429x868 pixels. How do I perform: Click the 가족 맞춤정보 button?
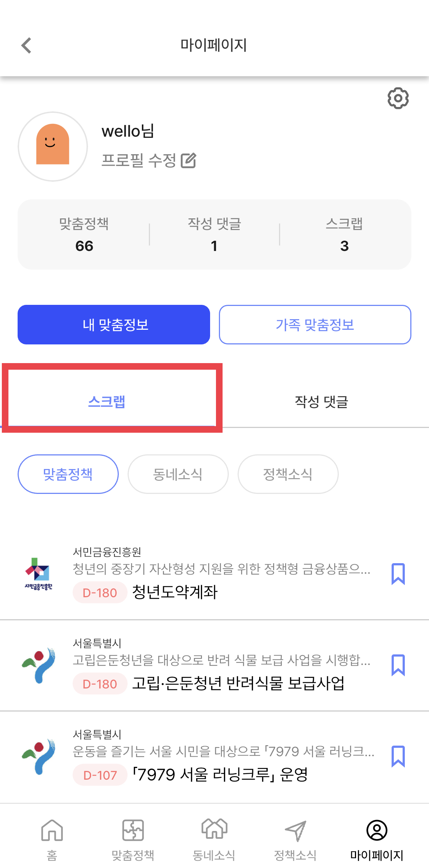[x=315, y=325]
